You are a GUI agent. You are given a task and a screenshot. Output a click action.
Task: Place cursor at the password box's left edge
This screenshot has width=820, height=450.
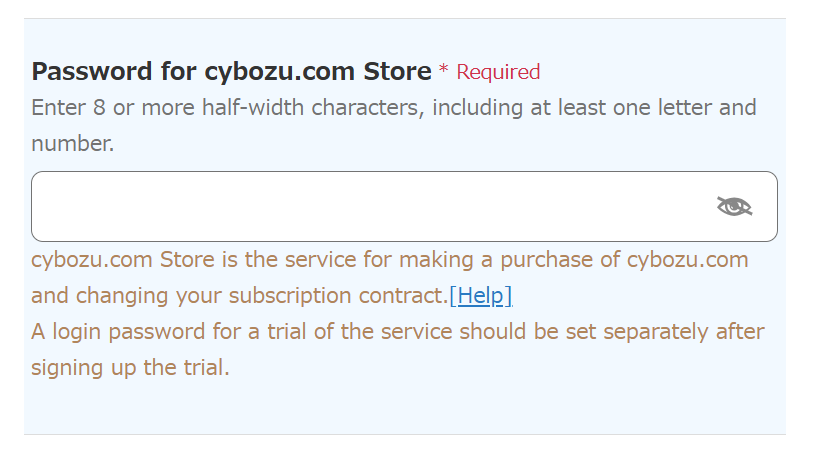pos(44,206)
